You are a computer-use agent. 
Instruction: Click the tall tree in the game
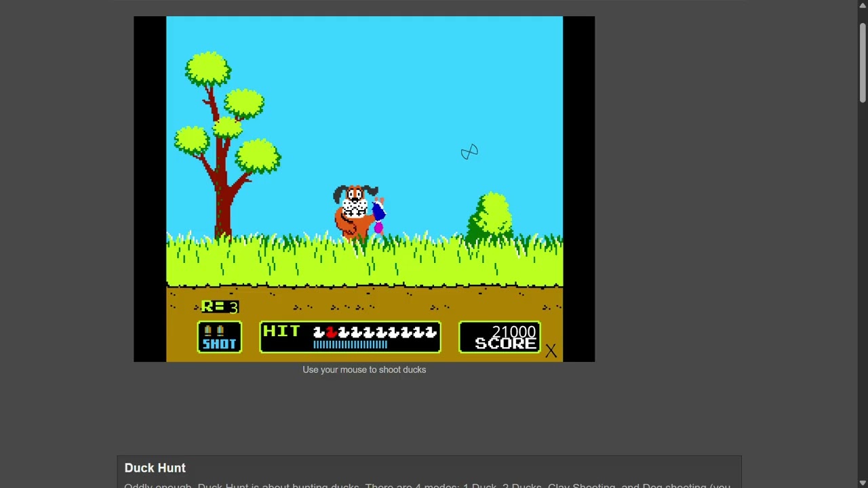(x=226, y=146)
